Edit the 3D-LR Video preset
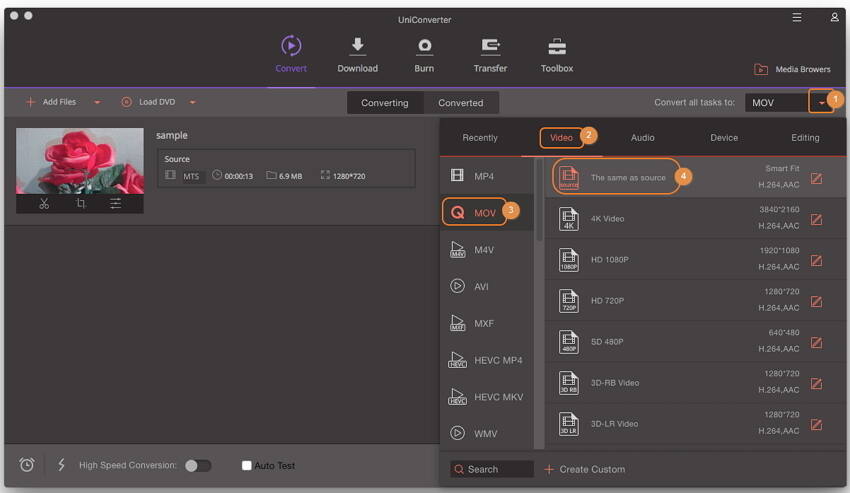850x493 pixels. point(816,424)
